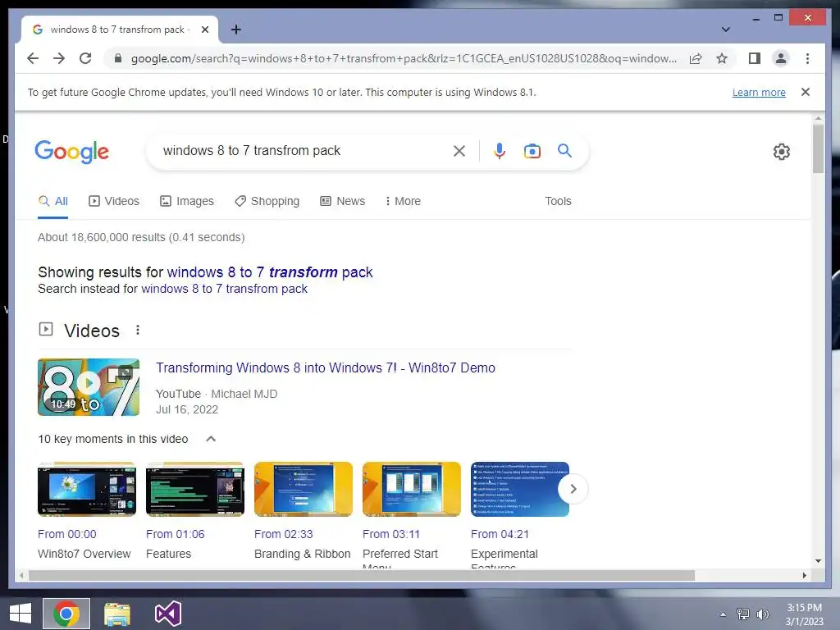The image size is (840, 630).
Task: Open Preferred Start Menu key moment thumbnail
Action: tap(412, 489)
